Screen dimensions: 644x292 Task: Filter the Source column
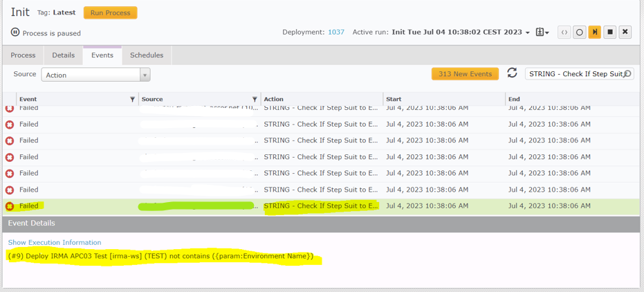255,100
